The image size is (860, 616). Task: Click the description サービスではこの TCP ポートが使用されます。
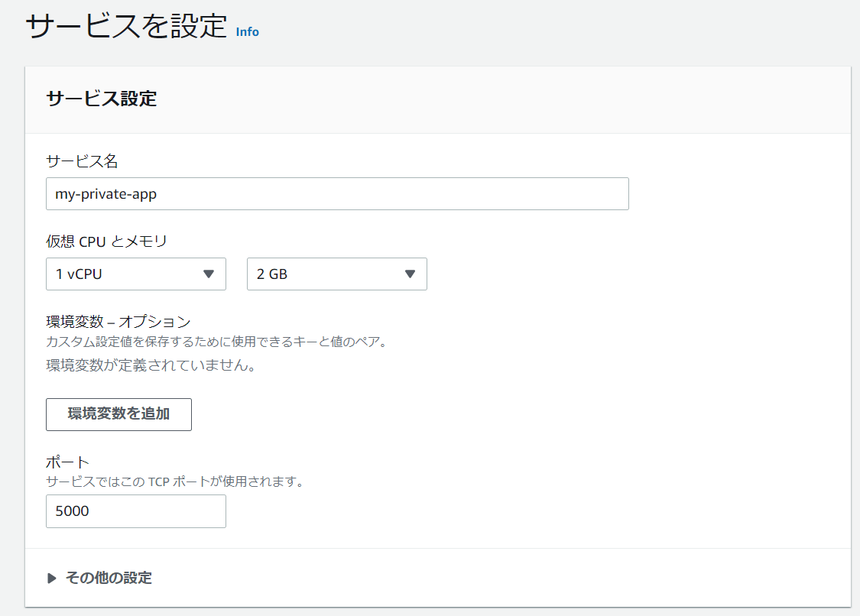175,481
